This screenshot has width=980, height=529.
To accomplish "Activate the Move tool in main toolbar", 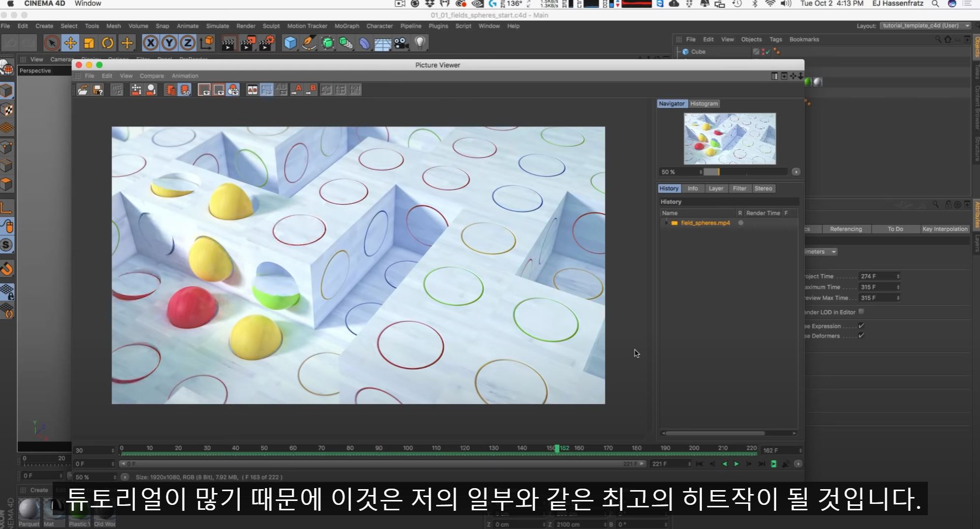I will click(70, 43).
